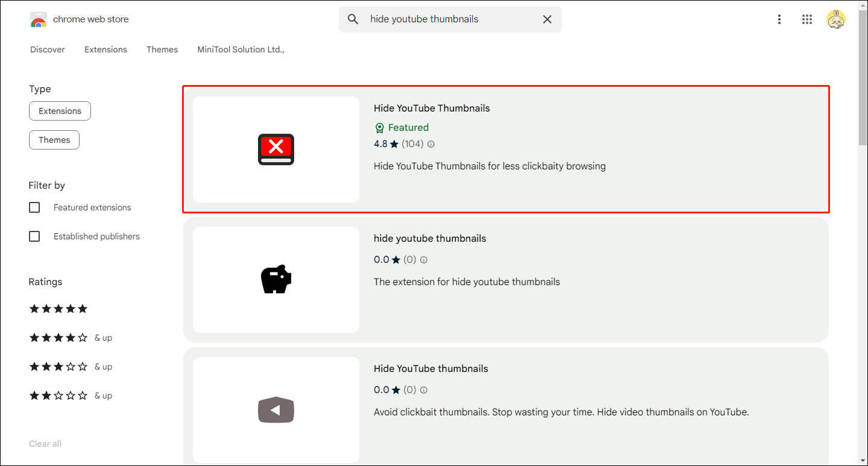The image size is (868, 466).
Task: Click the Ratings heading
Action: [45, 282]
